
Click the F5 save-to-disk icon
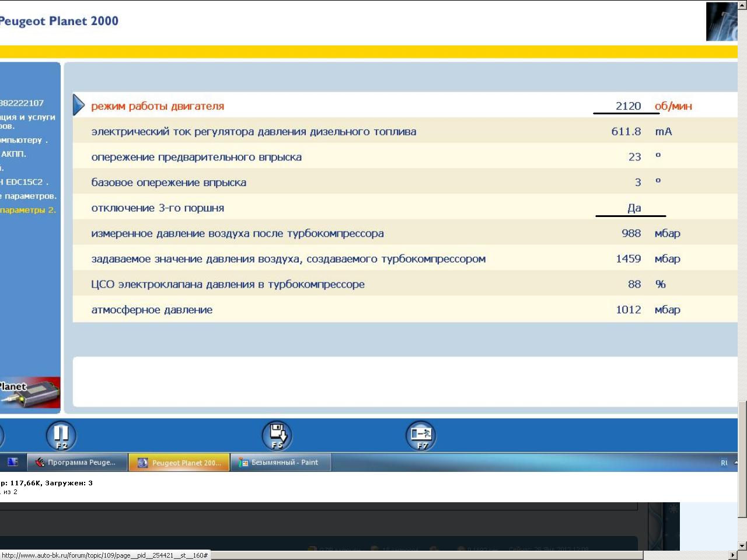point(277,436)
